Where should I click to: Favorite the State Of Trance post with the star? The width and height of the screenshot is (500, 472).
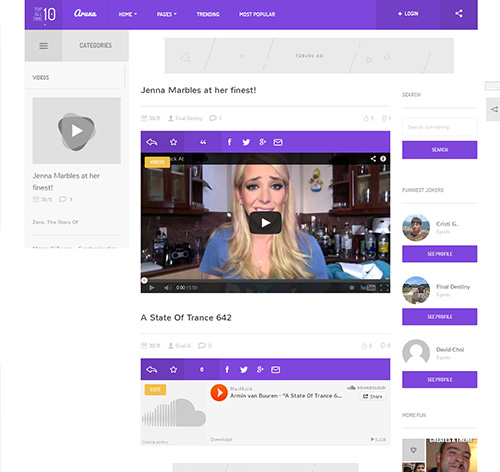173,370
